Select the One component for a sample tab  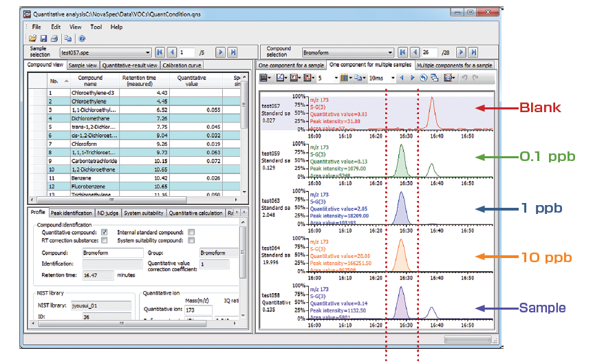click(291, 65)
